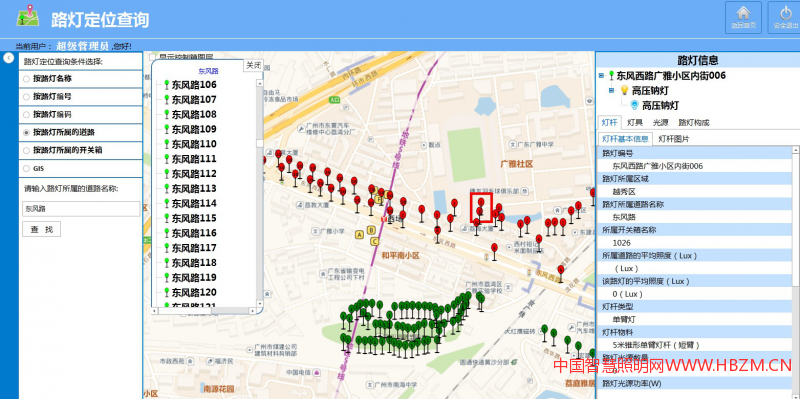Click the lamp icon of 东风路108

166,114
